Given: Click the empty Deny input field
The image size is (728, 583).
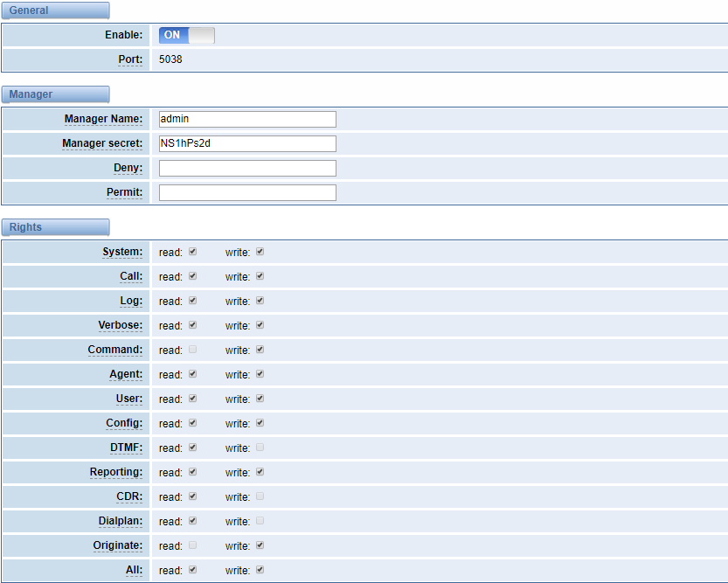Looking at the screenshot, I should (x=247, y=168).
